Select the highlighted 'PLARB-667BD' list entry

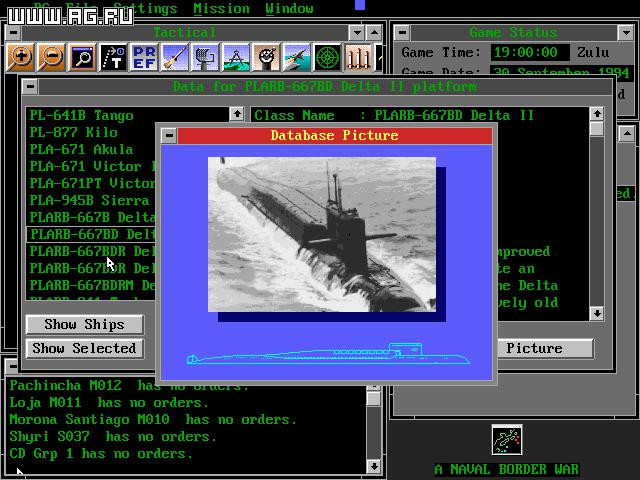click(91, 234)
